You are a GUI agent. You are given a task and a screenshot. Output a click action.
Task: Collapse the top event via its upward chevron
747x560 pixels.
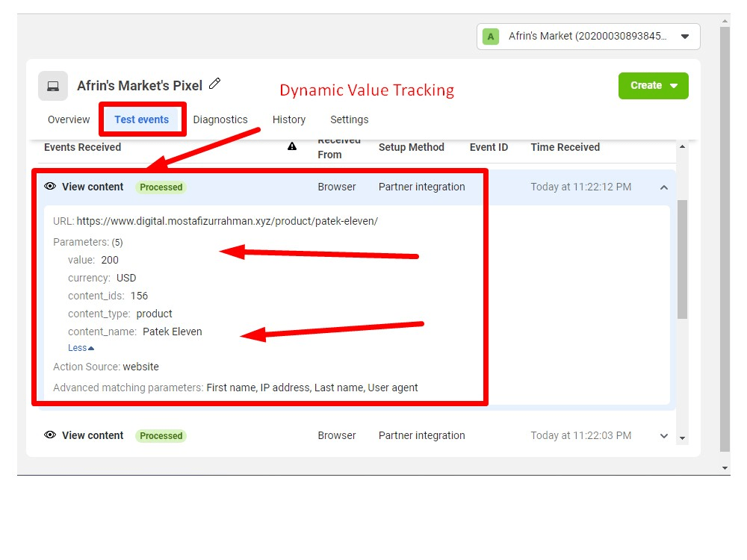(x=664, y=189)
